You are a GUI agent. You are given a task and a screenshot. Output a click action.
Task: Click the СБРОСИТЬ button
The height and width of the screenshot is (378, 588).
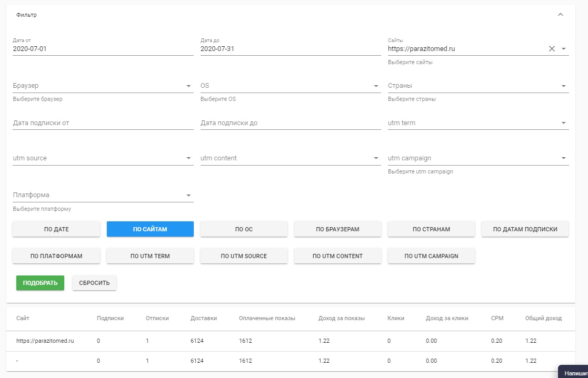click(94, 283)
